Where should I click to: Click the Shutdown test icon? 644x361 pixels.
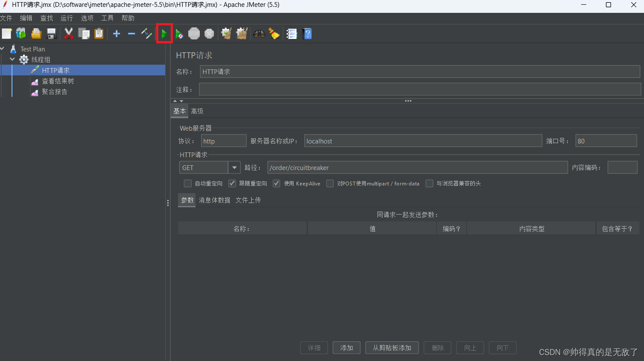point(209,33)
